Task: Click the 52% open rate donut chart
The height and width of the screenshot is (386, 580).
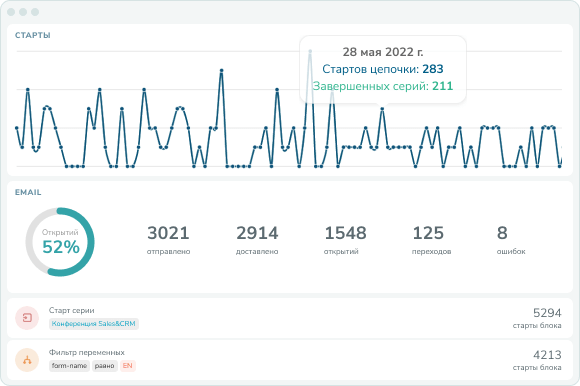Action: [60, 242]
